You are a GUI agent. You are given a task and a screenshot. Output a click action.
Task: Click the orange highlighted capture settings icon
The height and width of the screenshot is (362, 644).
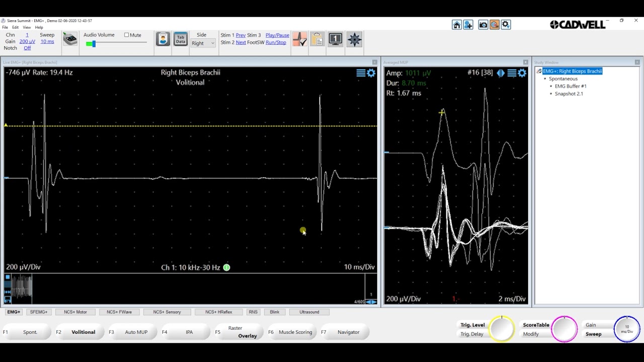(x=494, y=25)
